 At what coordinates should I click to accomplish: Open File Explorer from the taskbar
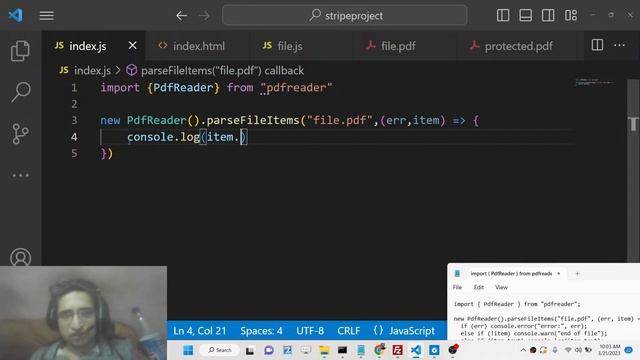tap(324, 350)
